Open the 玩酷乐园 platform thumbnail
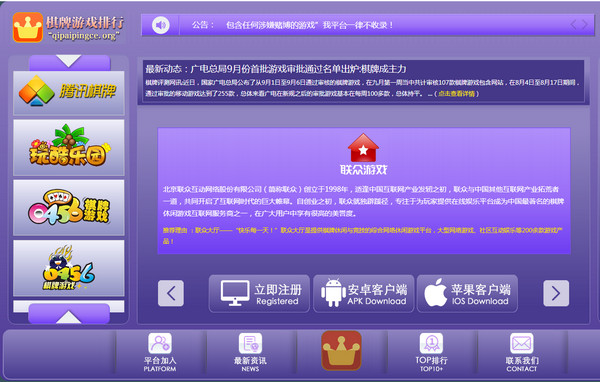Viewport: 600px width, 382px height. pyautogui.click(x=69, y=147)
